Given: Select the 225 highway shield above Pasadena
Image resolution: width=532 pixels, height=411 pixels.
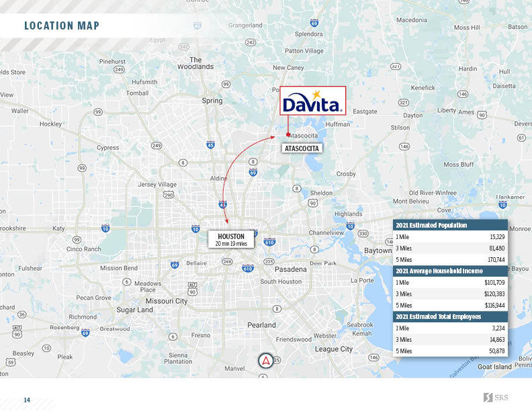Looking at the screenshot, I should coord(269,261).
